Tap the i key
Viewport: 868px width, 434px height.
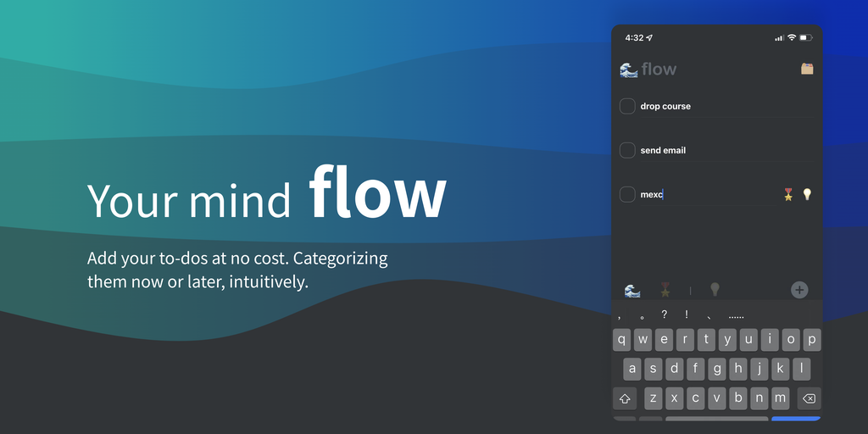point(770,340)
